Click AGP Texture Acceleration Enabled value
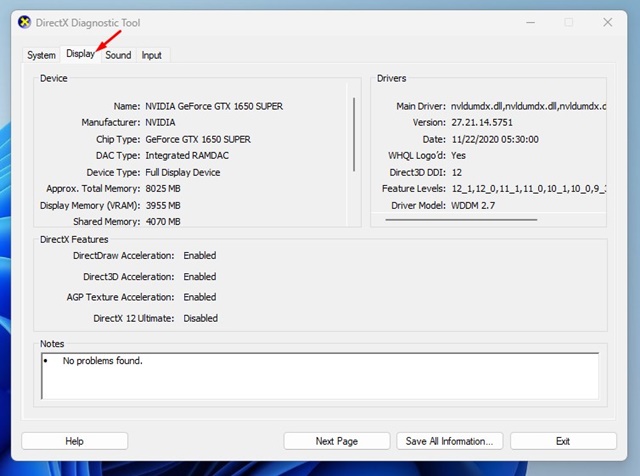 pyautogui.click(x=200, y=297)
